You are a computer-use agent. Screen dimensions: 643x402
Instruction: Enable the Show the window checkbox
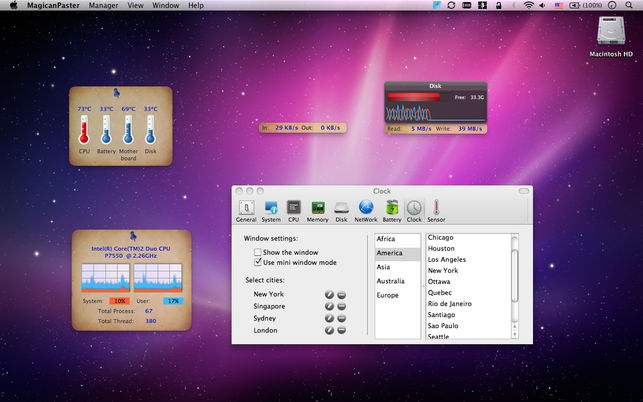coord(258,252)
